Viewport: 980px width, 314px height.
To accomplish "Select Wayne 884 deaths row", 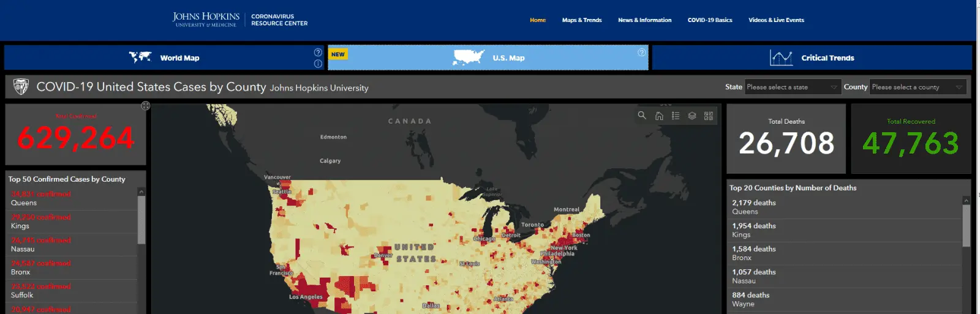I will click(x=845, y=299).
